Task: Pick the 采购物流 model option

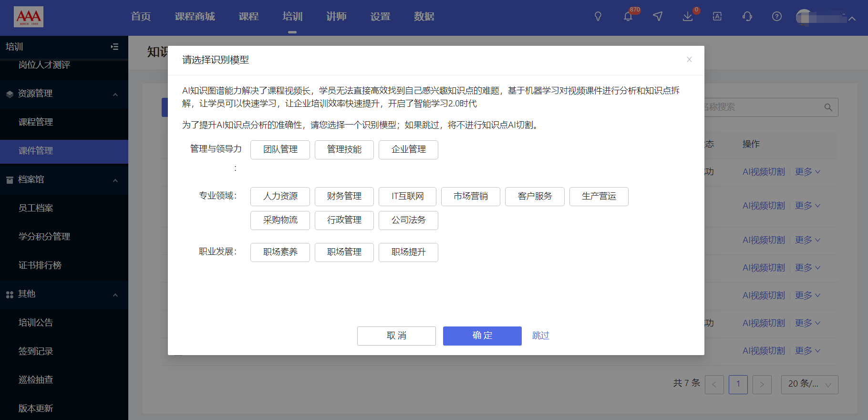Action: [x=280, y=220]
